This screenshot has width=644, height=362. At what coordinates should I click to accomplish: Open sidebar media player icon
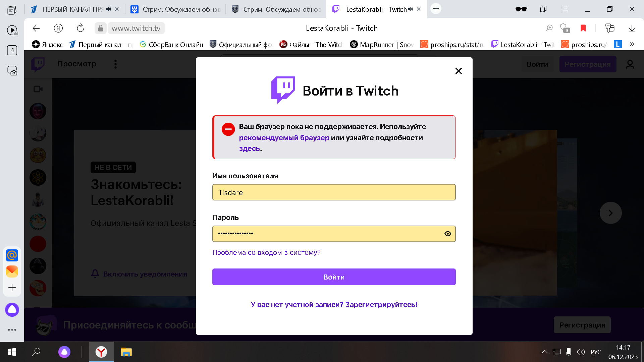click(12, 31)
